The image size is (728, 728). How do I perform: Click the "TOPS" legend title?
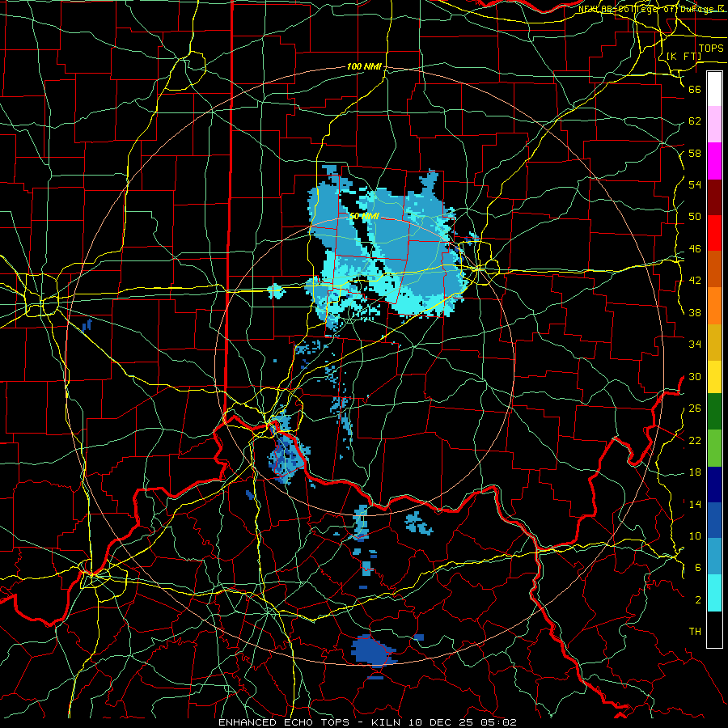[x=711, y=48]
